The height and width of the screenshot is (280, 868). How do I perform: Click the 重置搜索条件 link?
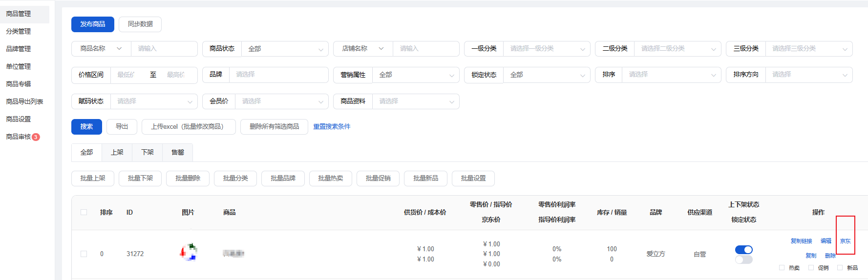pyautogui.click(x=332, y=126)
